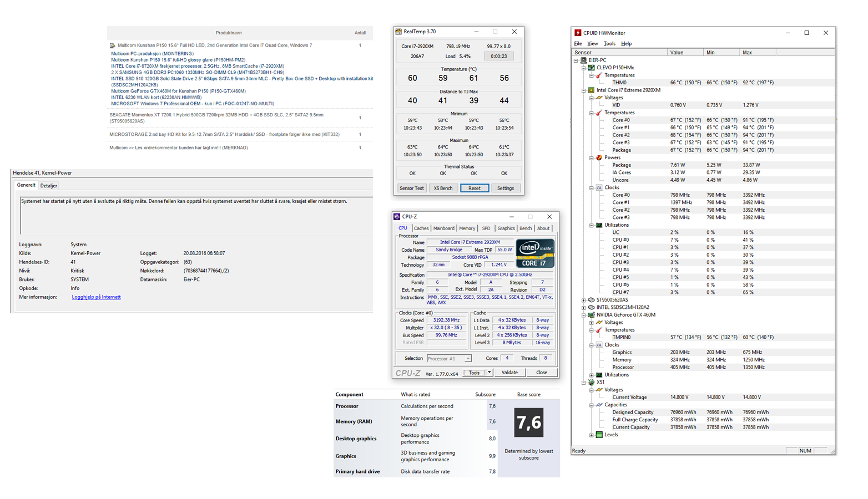
Task: Expand the INTEL SSDSC2MH120A2 drive node
Action: coord(584,307)
